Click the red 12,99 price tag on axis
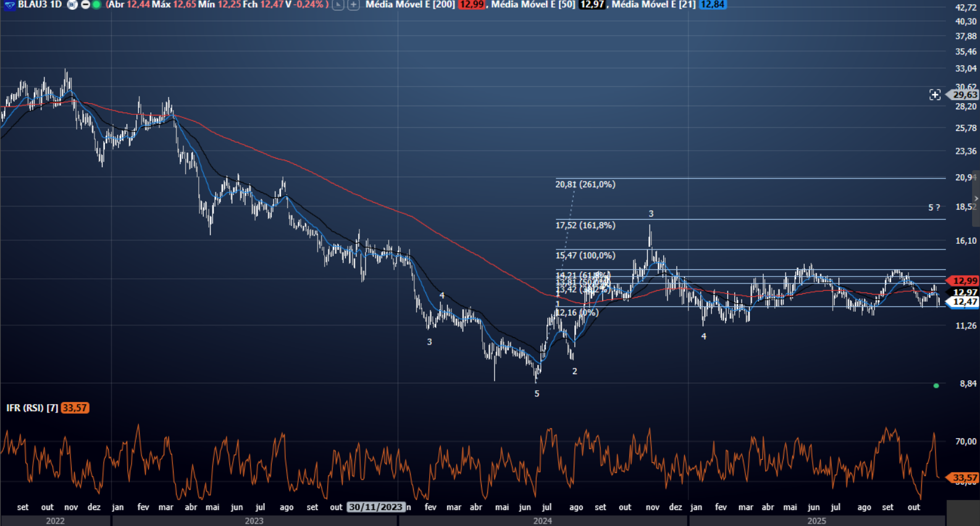Image resolution: width=980 pixels, height=526 pixels. point(965,281)
